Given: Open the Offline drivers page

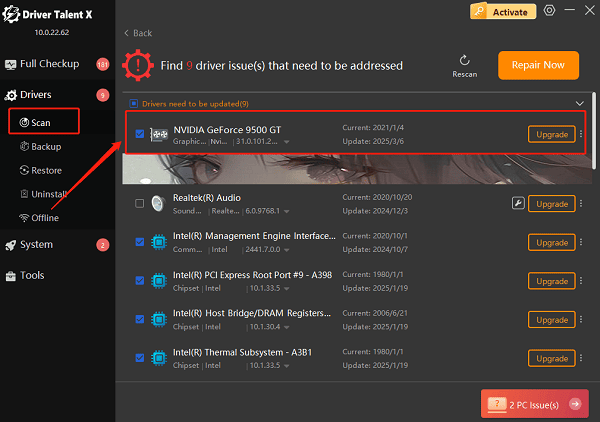Looking at the screenshot, I should tap(39, 218).
